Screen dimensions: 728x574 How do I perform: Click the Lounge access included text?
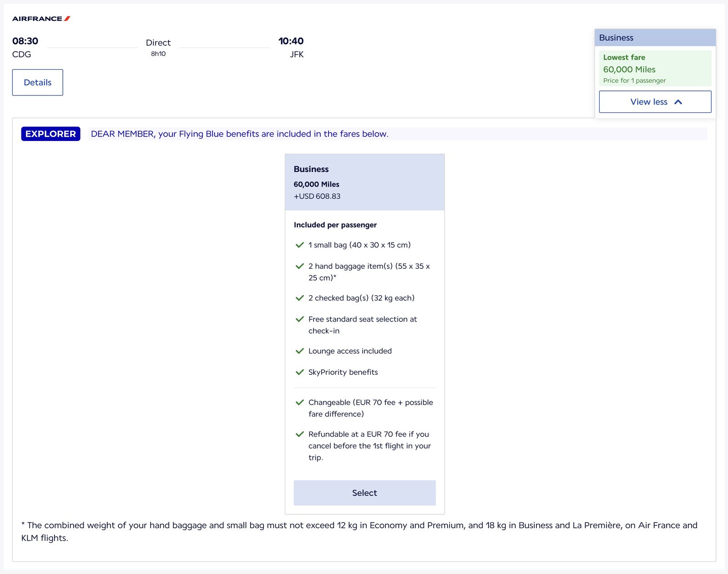coord(350,351)
